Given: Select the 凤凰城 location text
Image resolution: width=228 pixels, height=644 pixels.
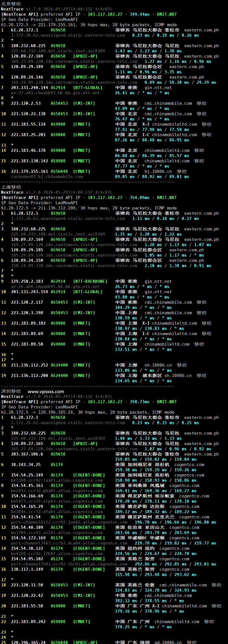Looking at the screenshot, I should [x=157, y=486].
